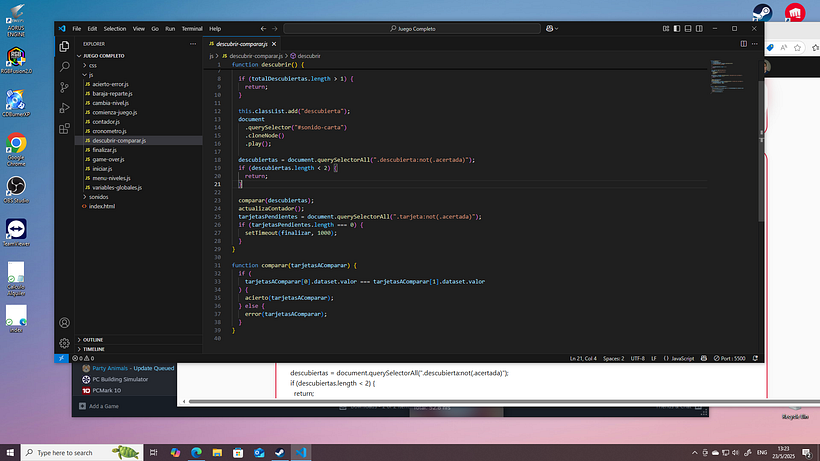Click Ln 21, Col 4 in status bar

[583, 359]
